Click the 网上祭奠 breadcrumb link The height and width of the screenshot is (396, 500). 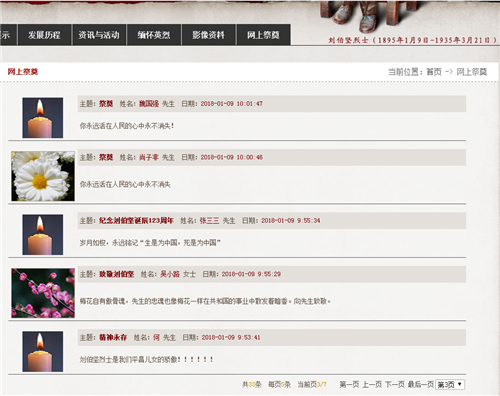472,72
